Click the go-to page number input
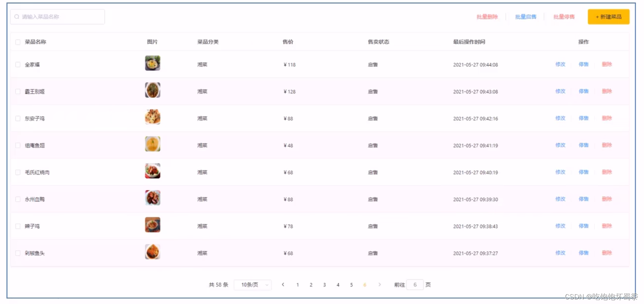 pos(415,285)
